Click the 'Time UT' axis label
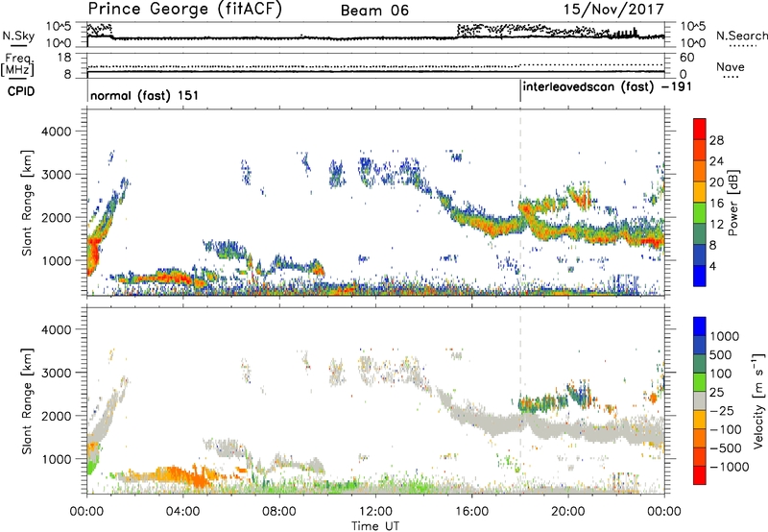 tap(375, 526)
